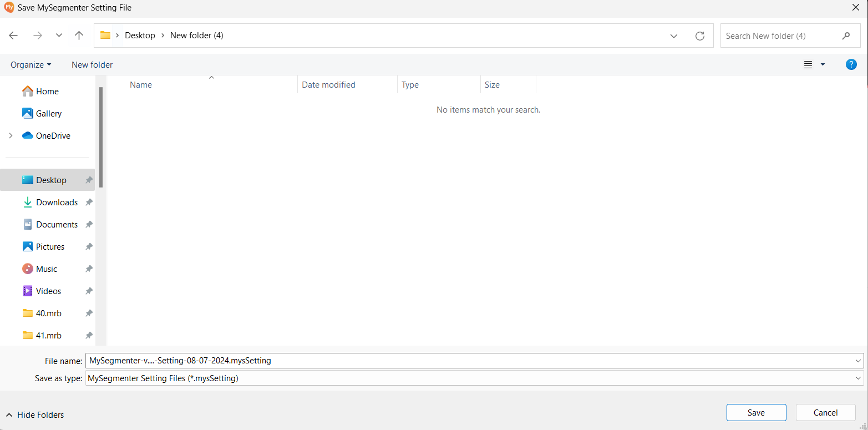Click the navigation pane scrollbar
868x430 pixels.
[x=101, y=139]
